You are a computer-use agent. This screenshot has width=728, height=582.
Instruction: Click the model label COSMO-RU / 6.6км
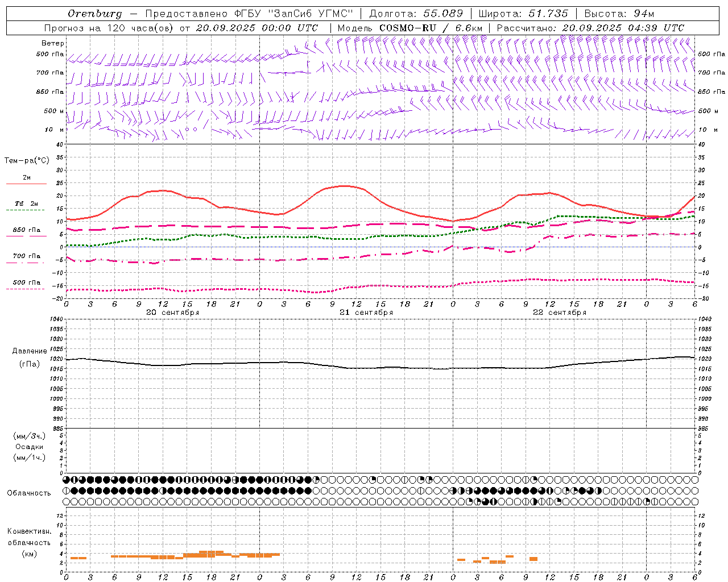pyautogui.click(x=431, y=28)
